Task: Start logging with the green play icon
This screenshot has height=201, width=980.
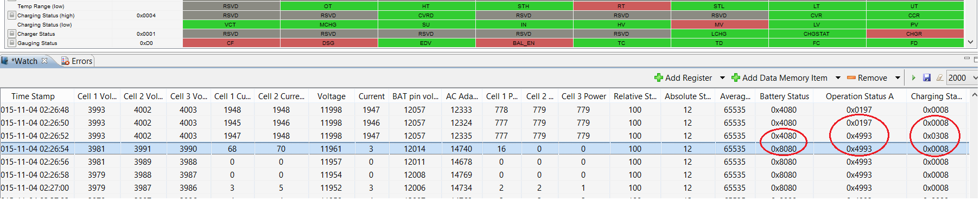Action: (x=914, y=78)
